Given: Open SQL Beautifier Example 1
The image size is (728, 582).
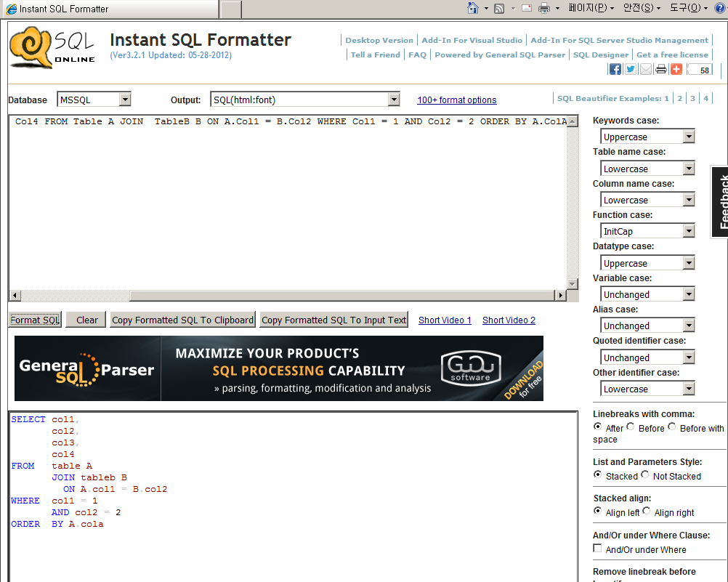Looking at the screenshot, I should pyautogui.click(x=667, y=99).
